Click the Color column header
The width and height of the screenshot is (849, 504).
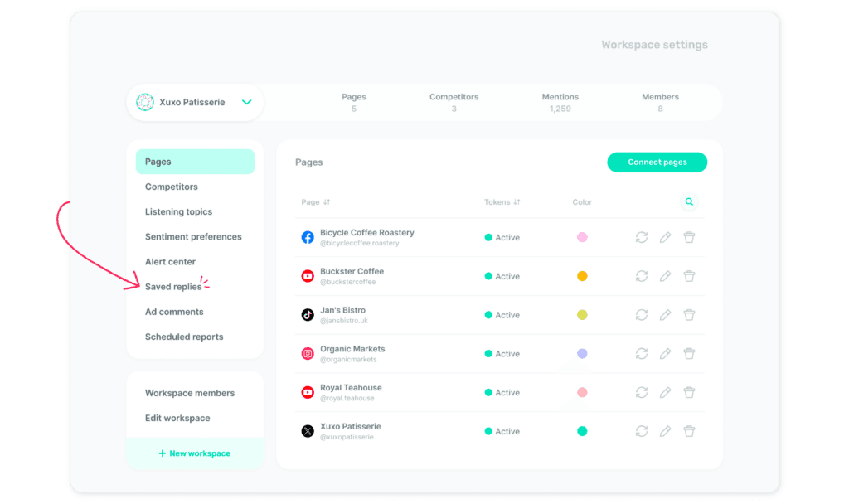point(582,202)
